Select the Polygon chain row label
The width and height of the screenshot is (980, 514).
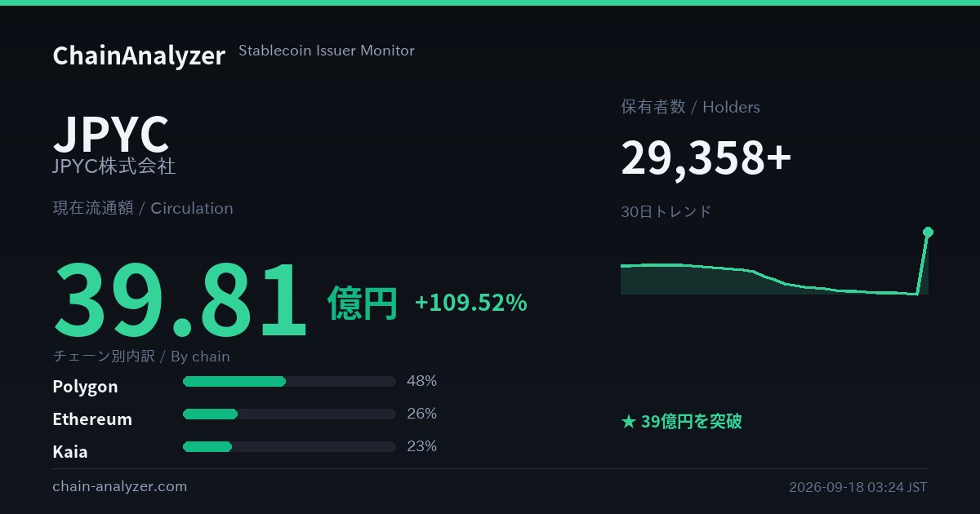85,387
